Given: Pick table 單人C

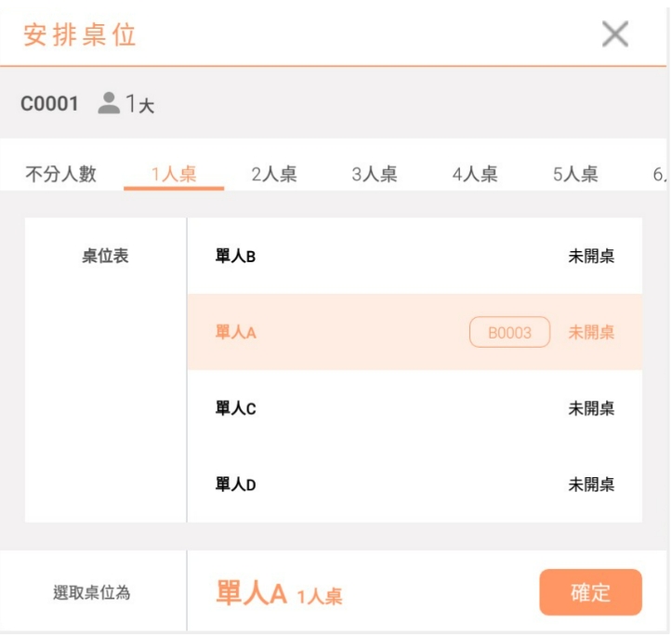Looking at the screenshot, I should pos(372,409).
